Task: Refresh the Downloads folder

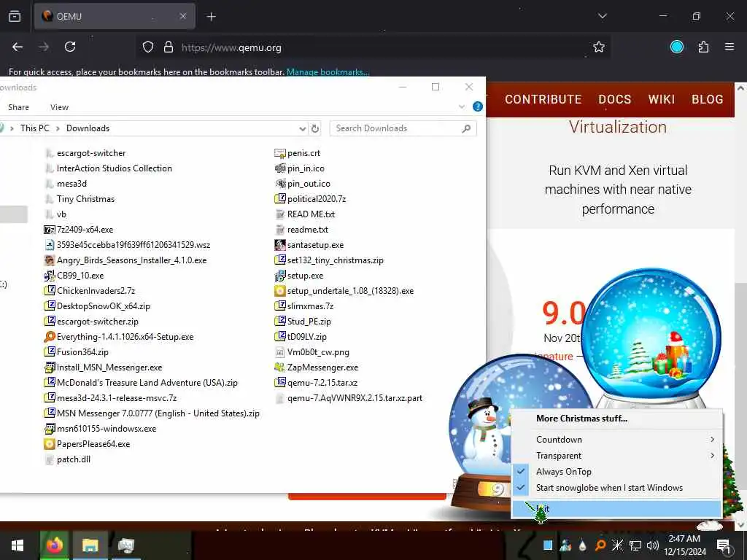Action: pyautogui.click(x=315, y=128)
